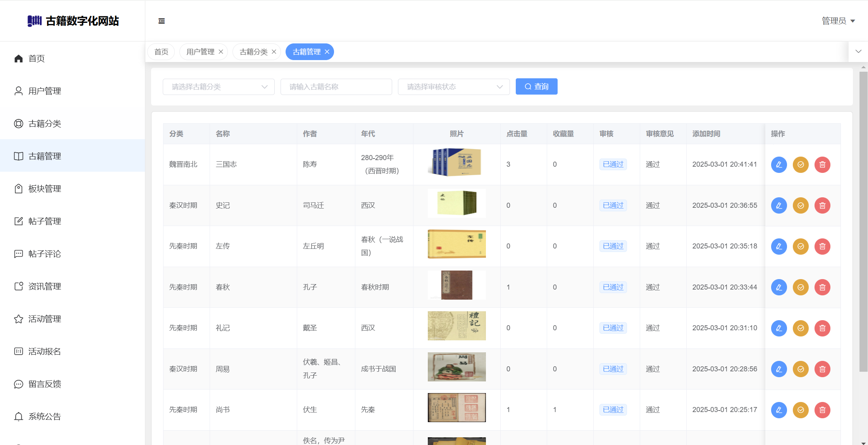
Task: Click the 查询 search button
Action: coord(536,86)
